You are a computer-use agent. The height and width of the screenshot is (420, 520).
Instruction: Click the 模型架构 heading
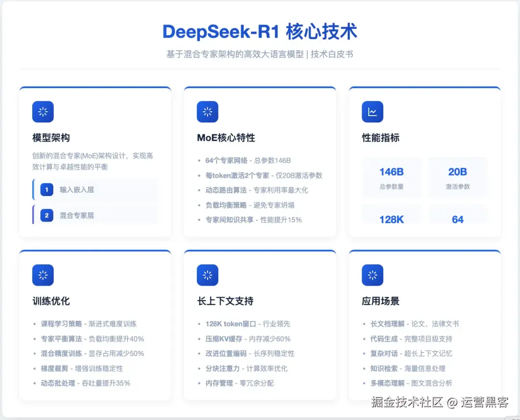[x=51, y=138]
